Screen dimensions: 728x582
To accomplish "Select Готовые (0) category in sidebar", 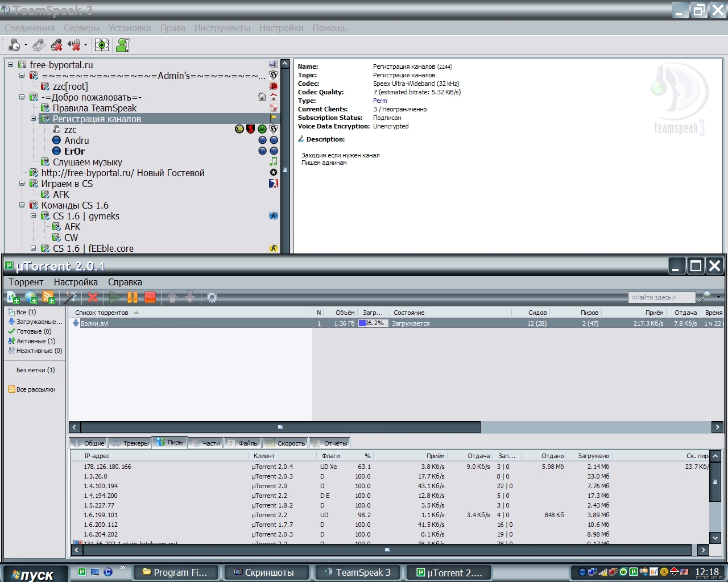I will 30,331.
